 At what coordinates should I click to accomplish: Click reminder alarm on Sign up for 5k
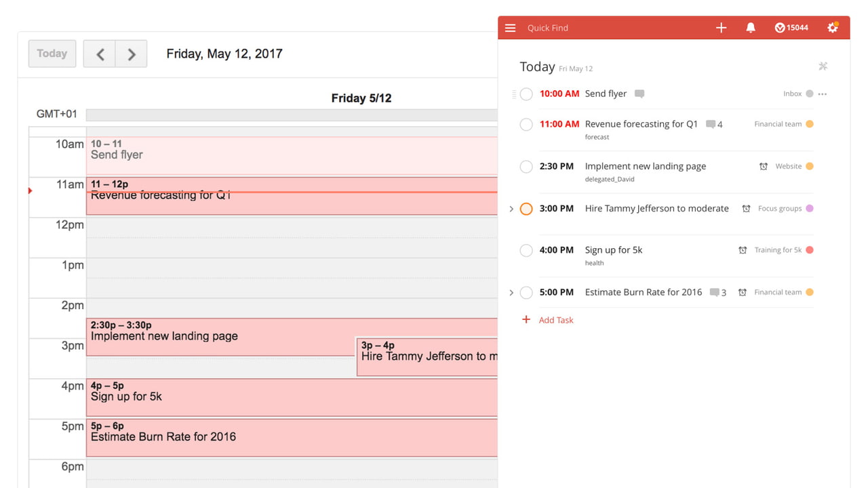(743, 251)
